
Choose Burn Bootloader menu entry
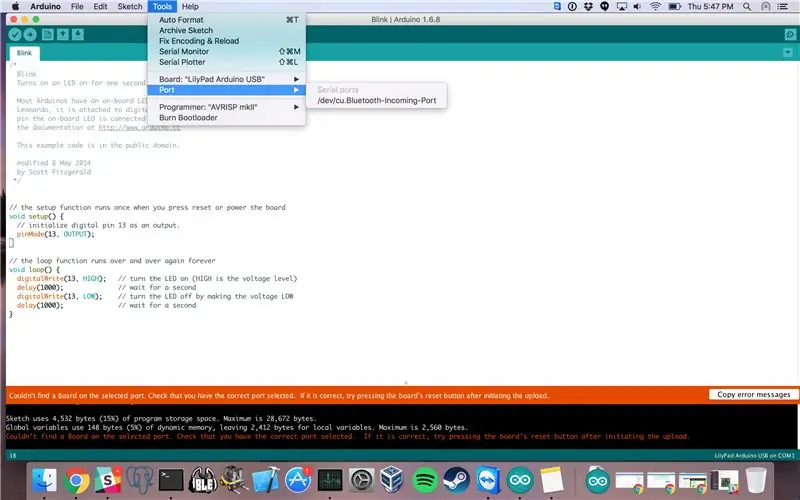click(x=227, y=118)
